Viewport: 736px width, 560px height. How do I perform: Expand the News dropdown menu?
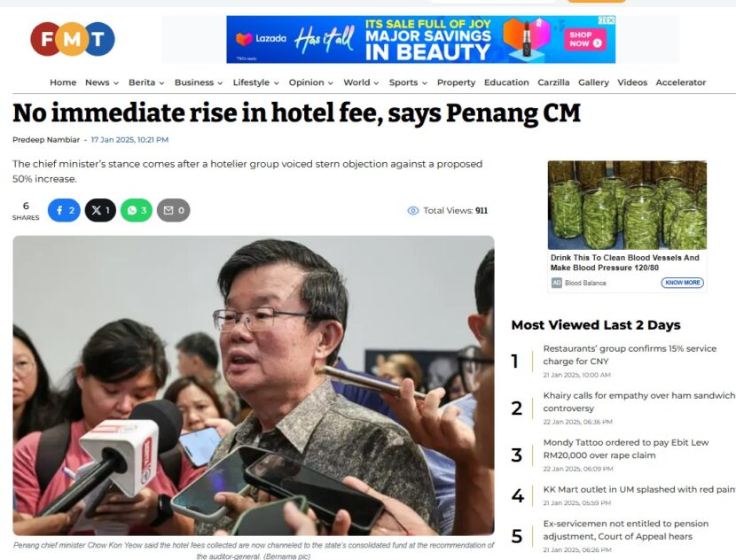coord(102,82)
